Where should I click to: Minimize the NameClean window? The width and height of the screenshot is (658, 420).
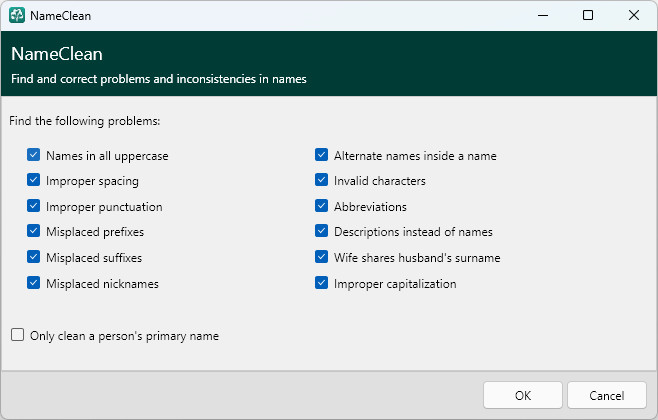[x=543, y=16]
